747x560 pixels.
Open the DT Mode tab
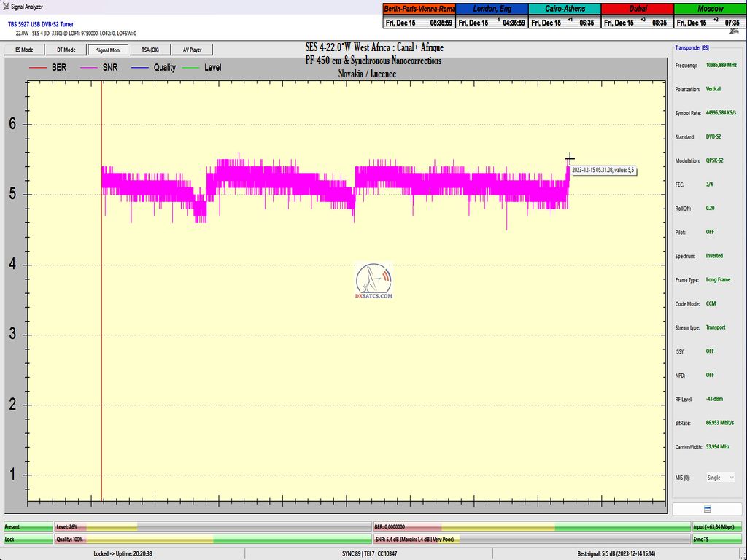[66, 50]
